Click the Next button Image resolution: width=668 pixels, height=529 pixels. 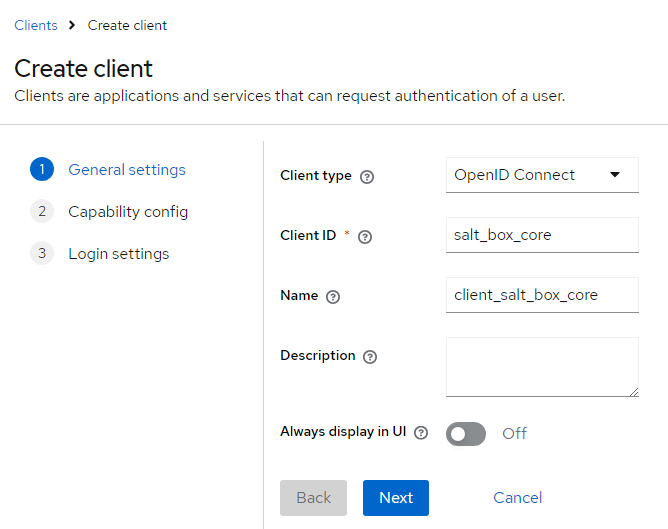coord(396,498)
